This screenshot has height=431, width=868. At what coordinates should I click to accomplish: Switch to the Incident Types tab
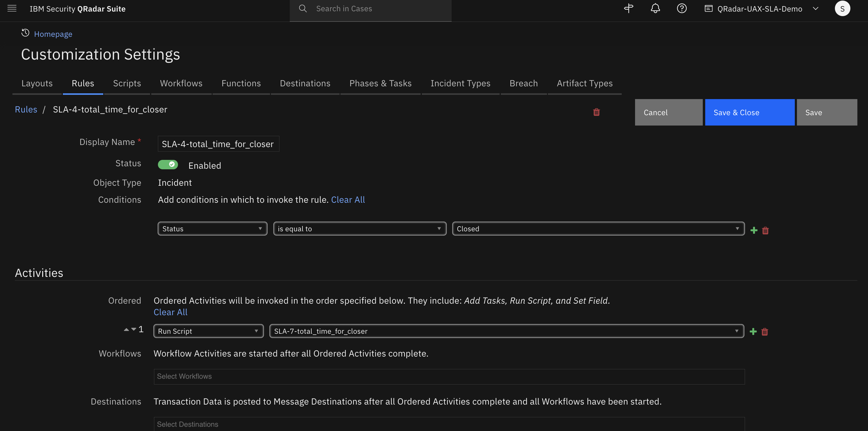click(460, 83)
